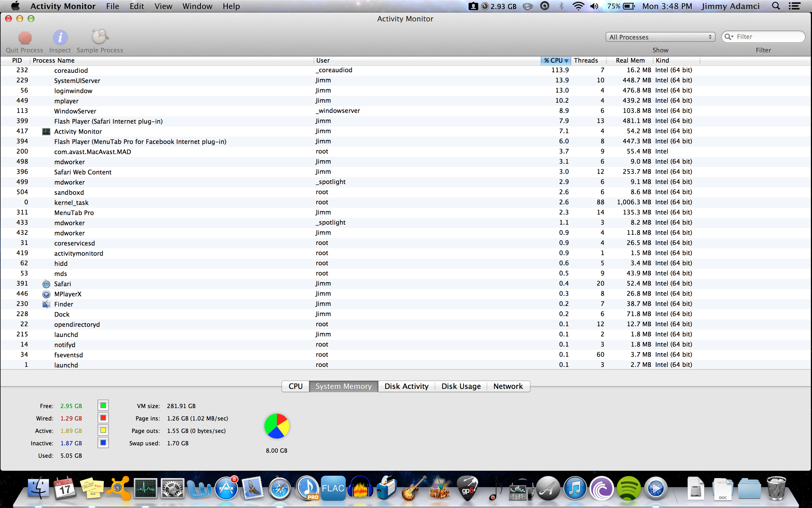Open Guitar Pro gp6 in the Dock
Viewport: 812px width, 508px height.
(467, 488)
